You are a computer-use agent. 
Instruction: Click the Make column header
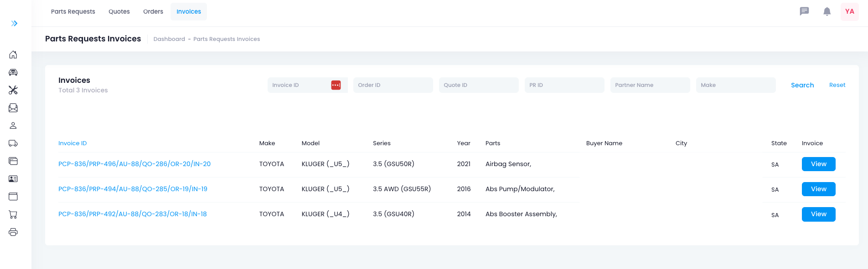pos(267,143)
